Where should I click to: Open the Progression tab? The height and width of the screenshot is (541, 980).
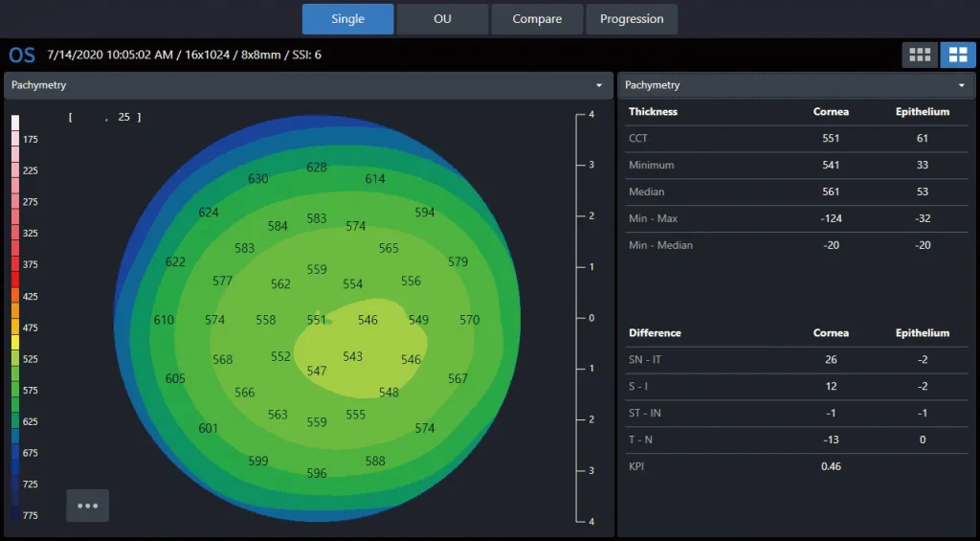point(632,19)
